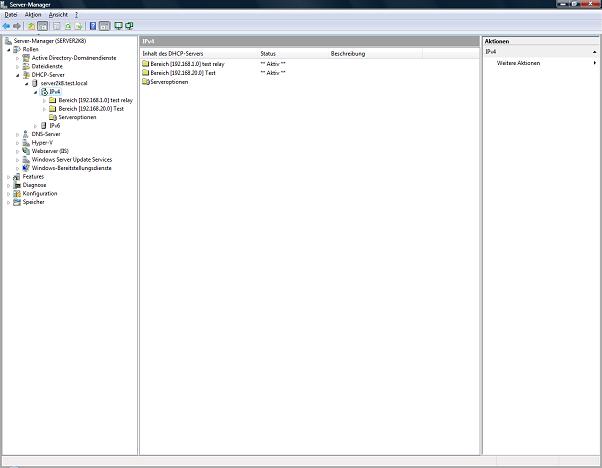
Task: Click the last green monitor toolbar icon
Action: coord(129,26)
